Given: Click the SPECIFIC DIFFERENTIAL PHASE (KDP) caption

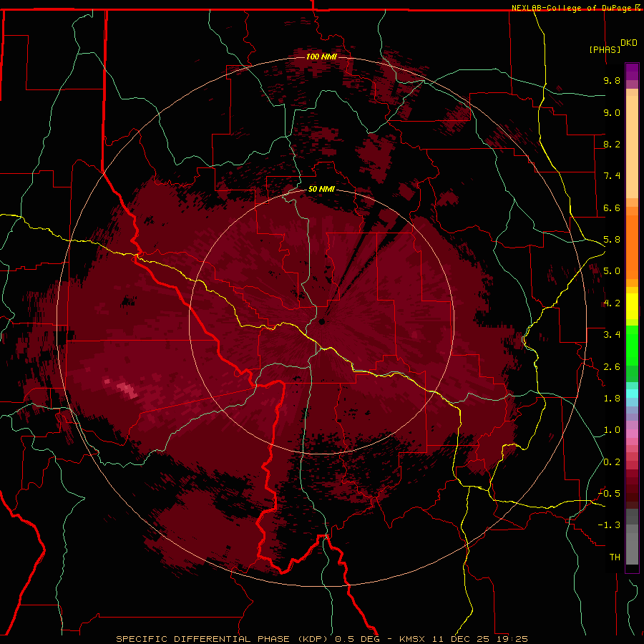Looking at the screenshot, I should click(x=223, y=639).
